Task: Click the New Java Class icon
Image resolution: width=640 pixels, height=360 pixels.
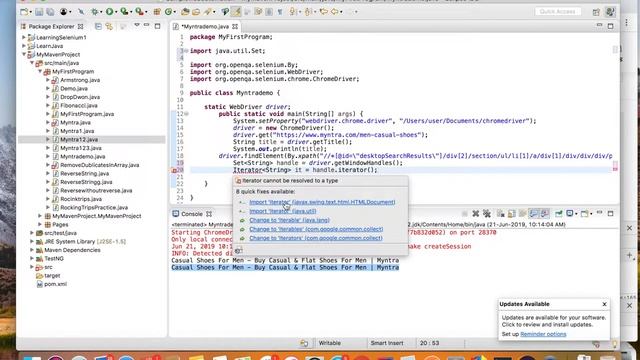Action: 168,12
